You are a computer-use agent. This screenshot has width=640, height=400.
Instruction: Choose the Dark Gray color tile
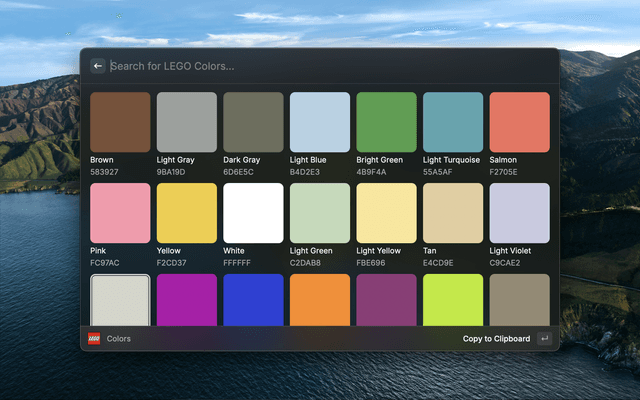pos(253,122)
